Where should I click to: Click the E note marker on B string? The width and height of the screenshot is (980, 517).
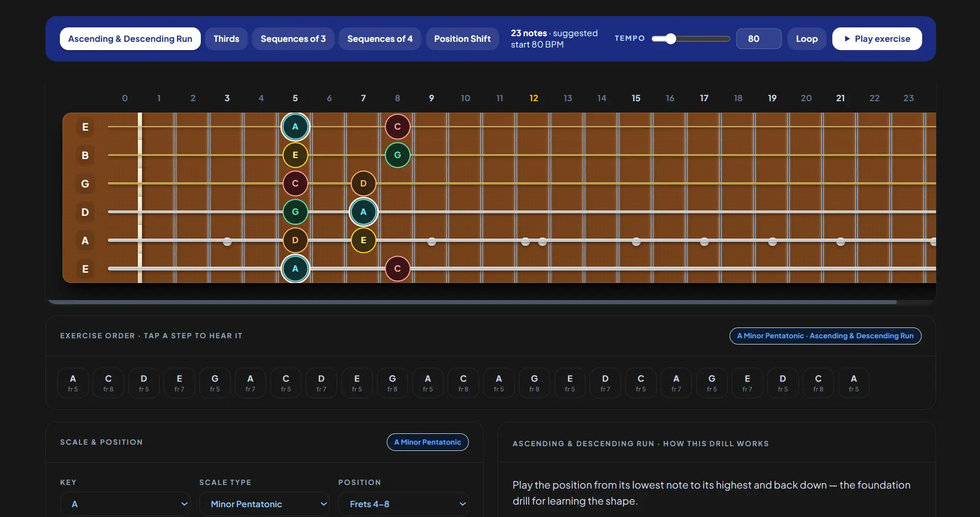[x=295, y=155]
